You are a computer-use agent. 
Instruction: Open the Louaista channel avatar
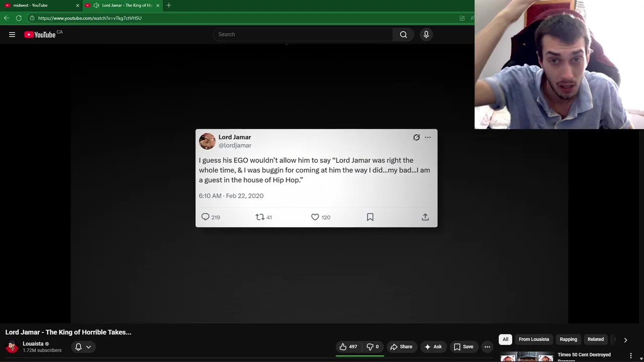point(12,347)
